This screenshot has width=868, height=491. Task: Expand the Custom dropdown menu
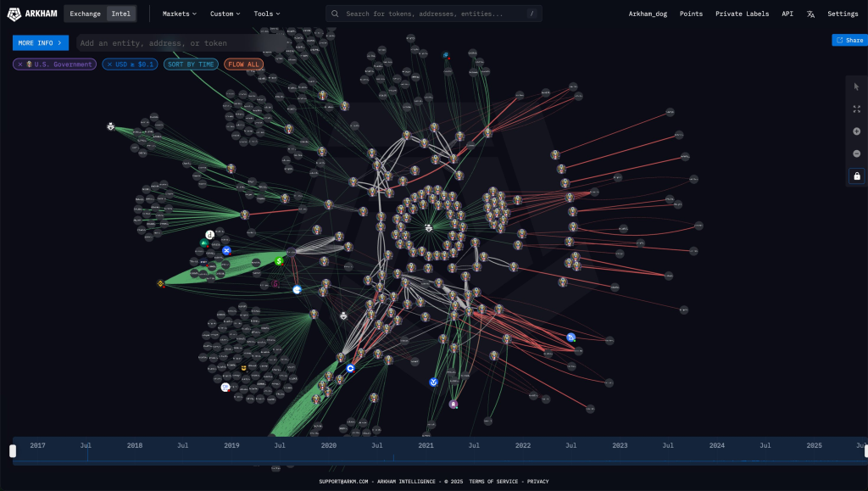225,14
